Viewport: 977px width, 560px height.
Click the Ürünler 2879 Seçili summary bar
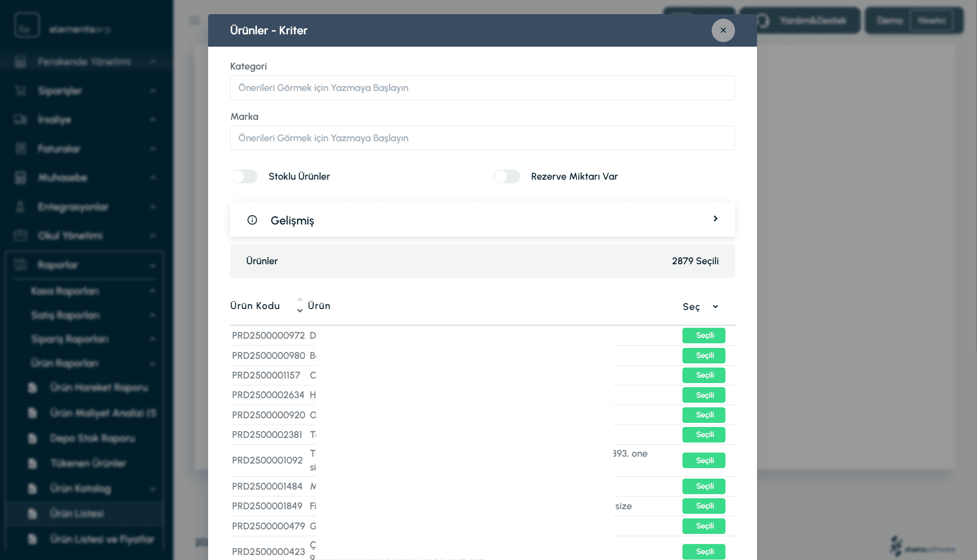click(482, 261)
